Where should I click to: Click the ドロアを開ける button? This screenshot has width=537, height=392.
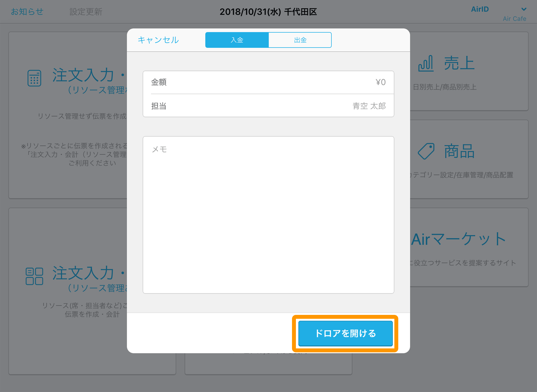pos(345,333)
